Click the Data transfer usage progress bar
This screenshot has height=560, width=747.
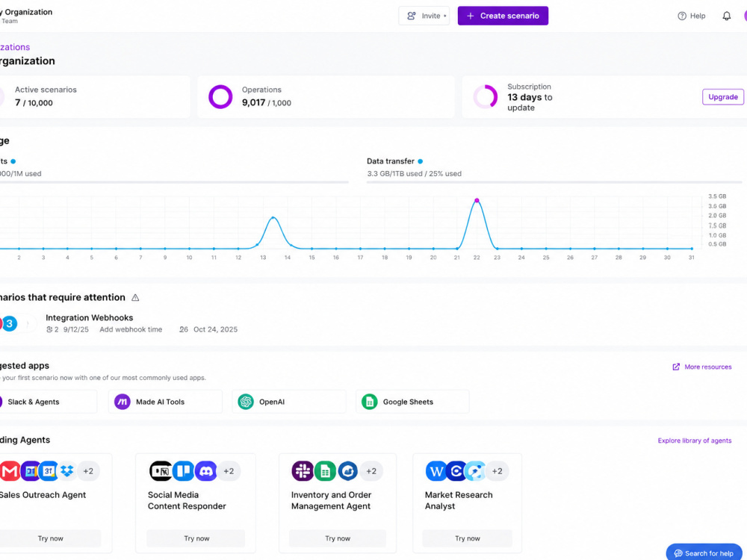tap(554, 182)
